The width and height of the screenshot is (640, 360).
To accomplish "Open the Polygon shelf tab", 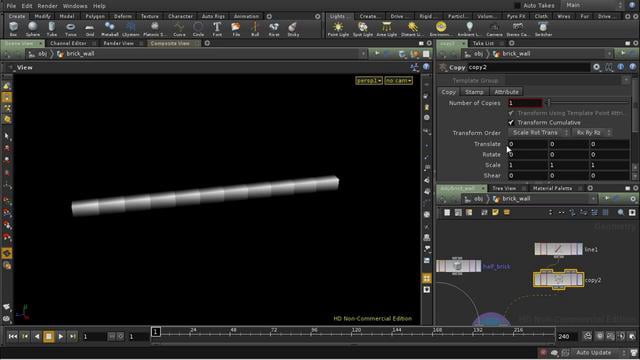I will pyautogui.click(x=95, y=16).
